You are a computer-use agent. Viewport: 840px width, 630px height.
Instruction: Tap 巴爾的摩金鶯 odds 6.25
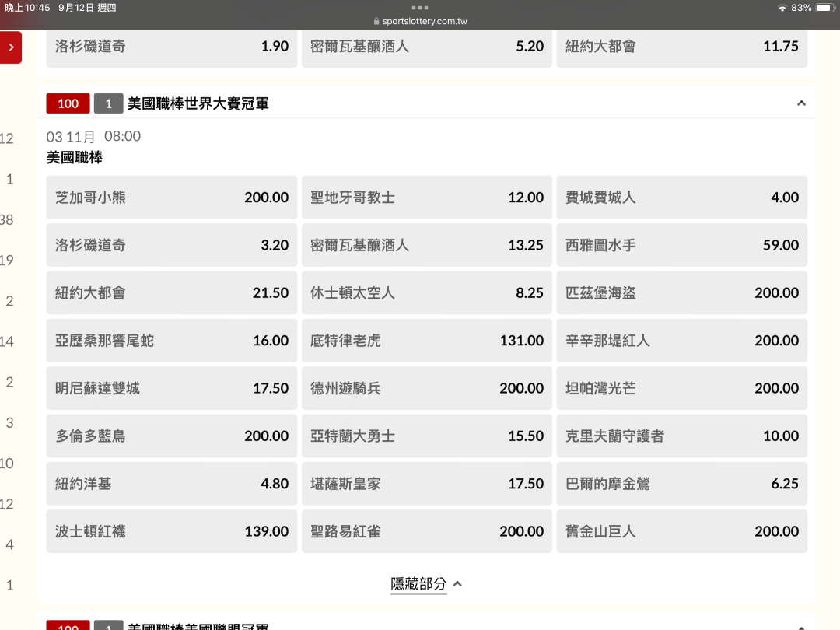pyautogui.click(x=681, y=483)
